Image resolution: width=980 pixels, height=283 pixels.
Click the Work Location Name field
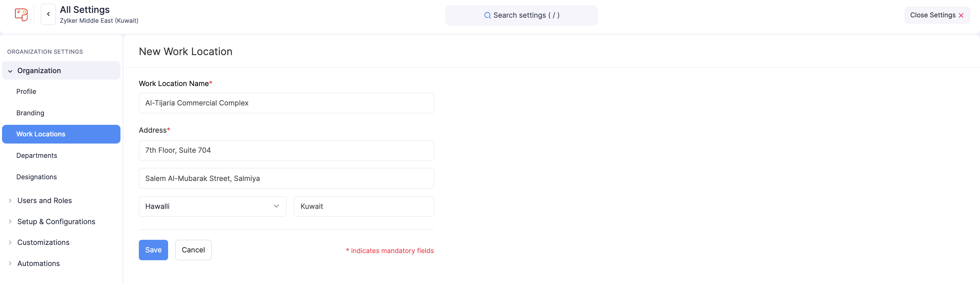pos(286,103)
